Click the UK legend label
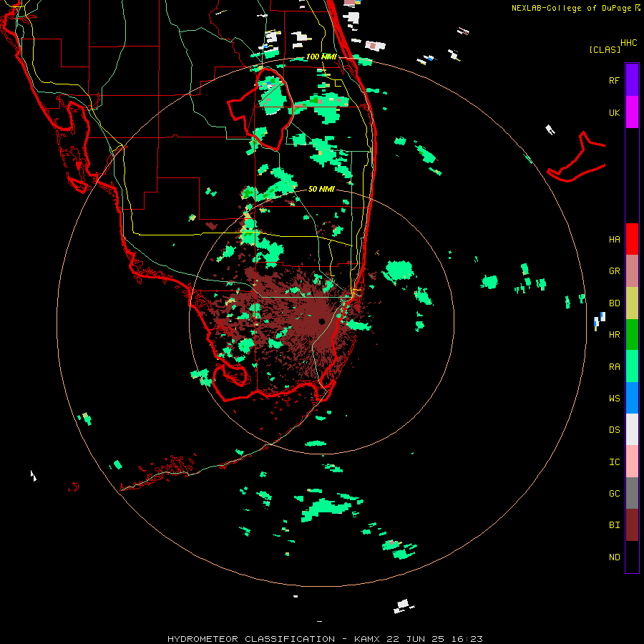Screen dimensions: 644x644 pos(614,112)
